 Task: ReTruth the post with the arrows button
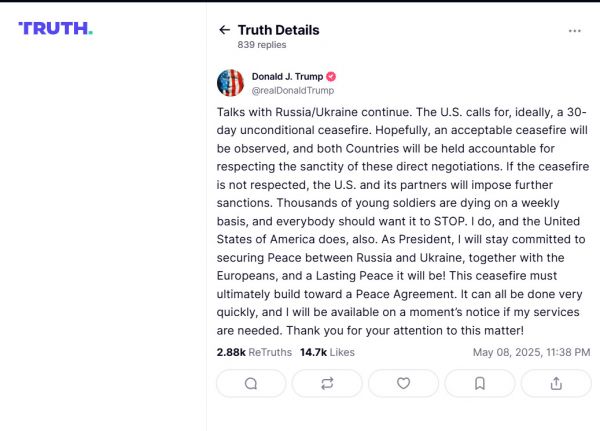click(x=327, y=383)
